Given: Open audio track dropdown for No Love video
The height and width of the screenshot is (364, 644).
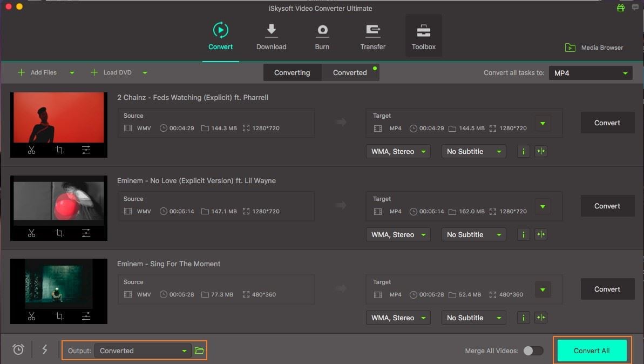Looking at the screenshot, I should (398, 234).
